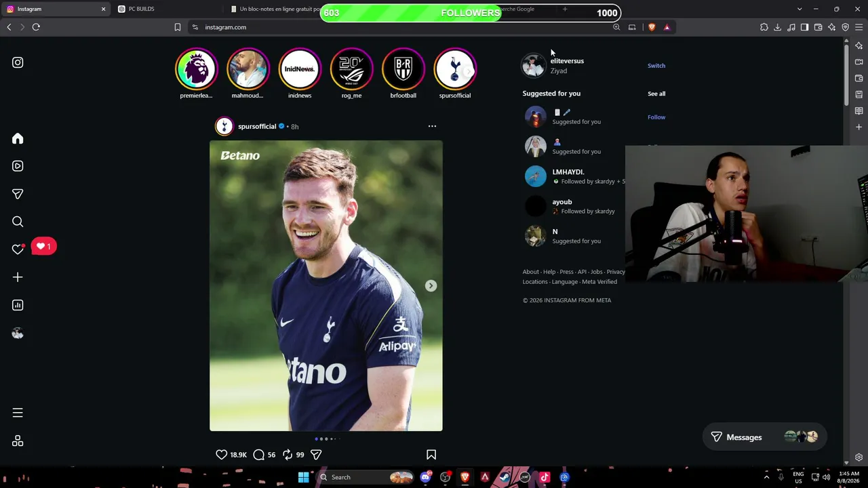Open eliteversus profile link
Screen dimensions: 868x488
click(567, 61)
